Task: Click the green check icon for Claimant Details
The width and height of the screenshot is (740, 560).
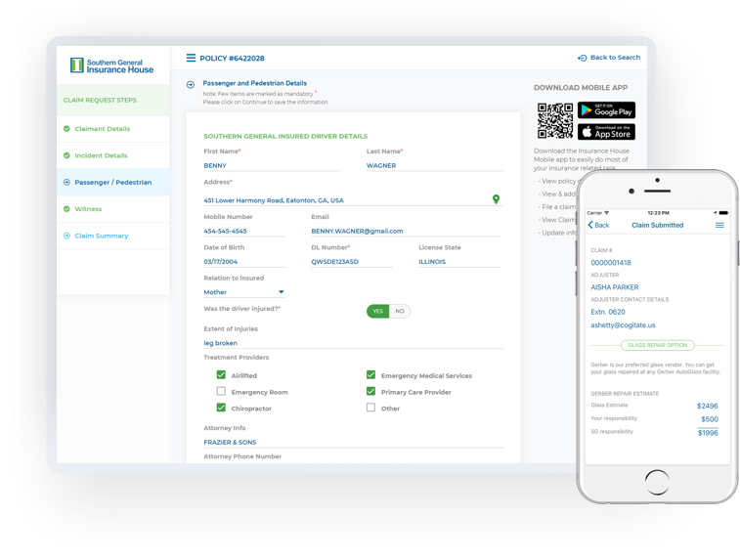Action: (66, 129)
